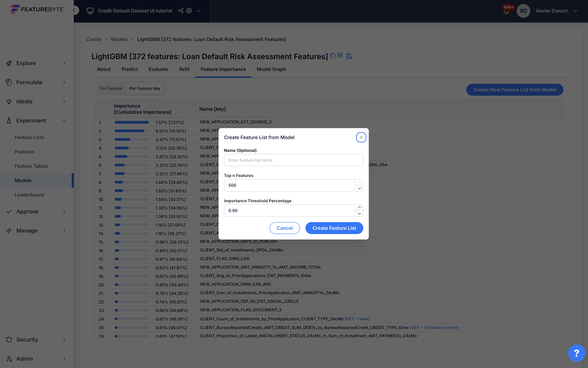Open the Model Graph tab
The image size is (588, 368).
271,69
